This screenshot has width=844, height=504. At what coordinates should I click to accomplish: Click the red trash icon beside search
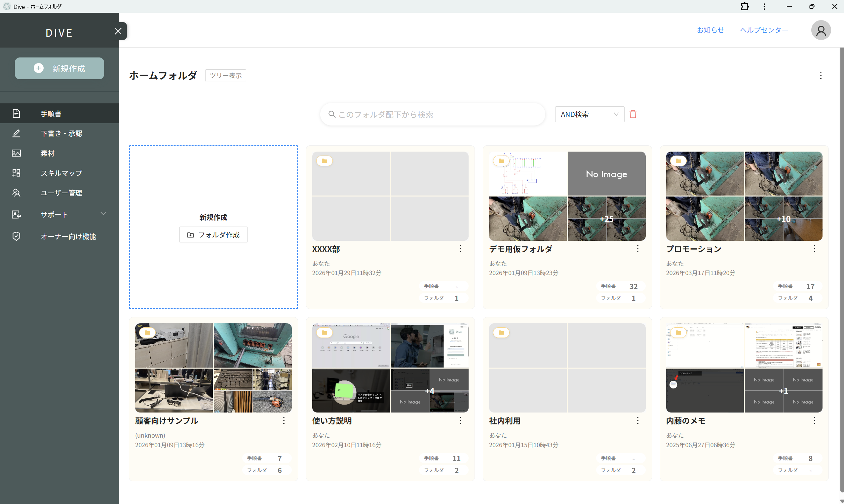pyautogui.click(x=633, y=114)
